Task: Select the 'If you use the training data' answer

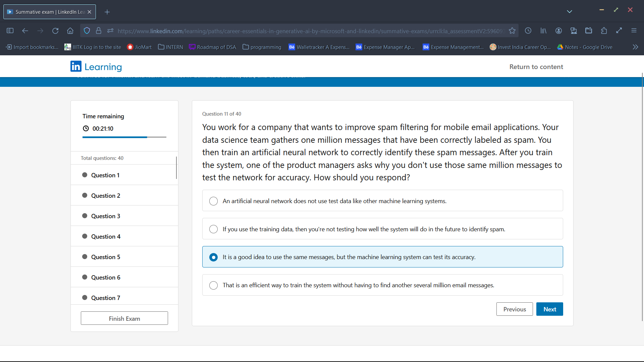Action: [x=213, y=229]
